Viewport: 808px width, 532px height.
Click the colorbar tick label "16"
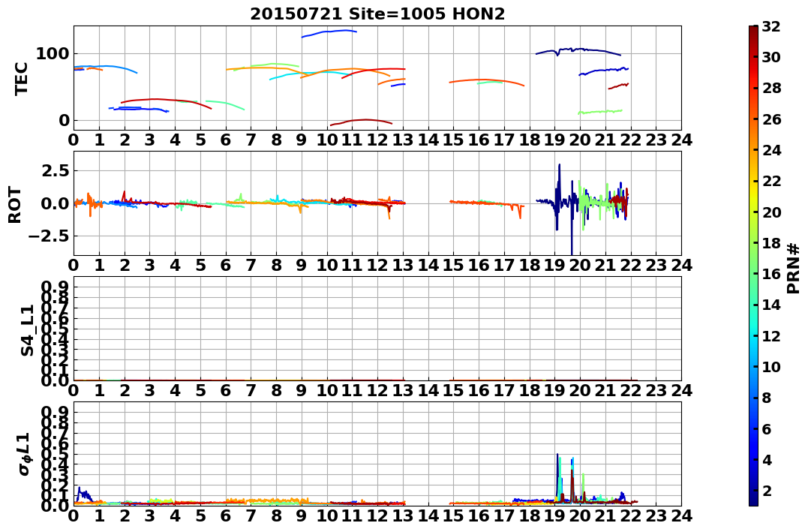tap(771, 273)
